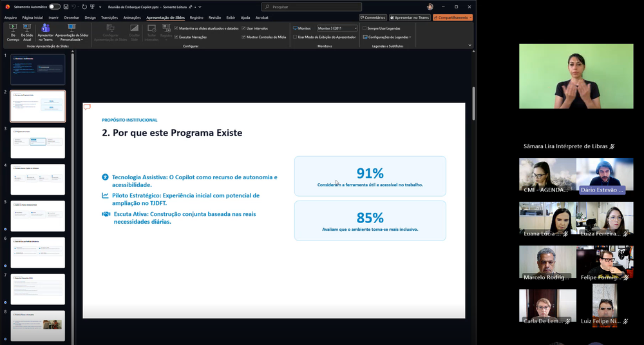
Task: Select slide 1 thumbnail
Action: point(38,70)
